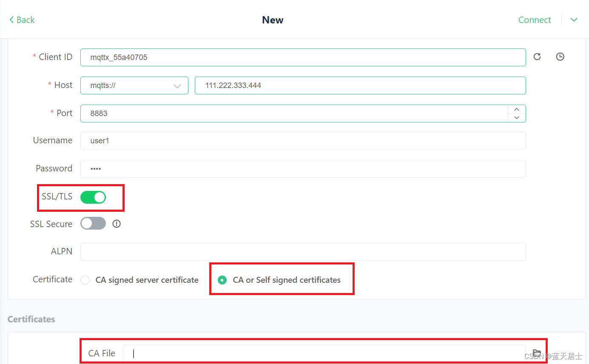
Task: Open the mqtts:// protocol dropdown
Action: [134, 85]
